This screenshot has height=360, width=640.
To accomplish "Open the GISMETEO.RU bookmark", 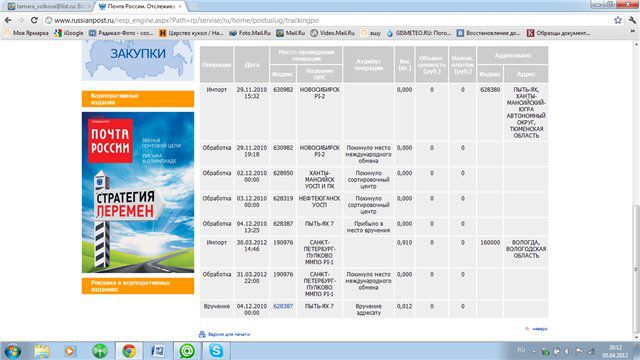I will pos(419,33).
